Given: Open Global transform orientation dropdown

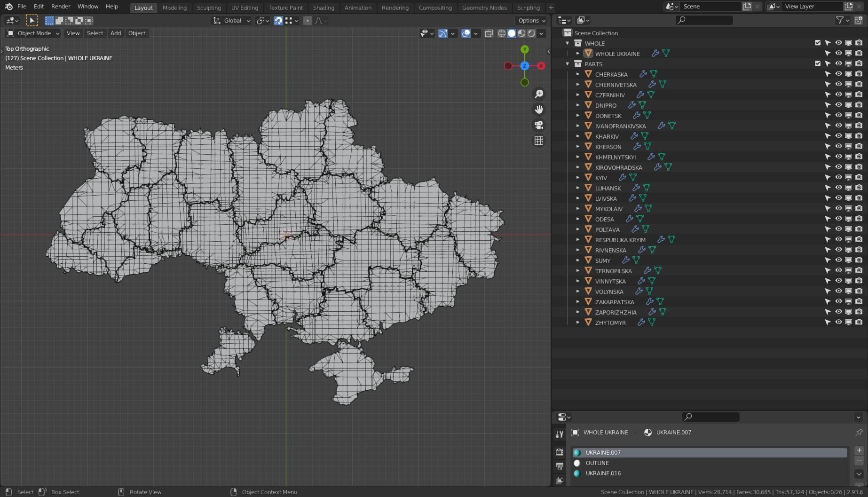Looking at the screenshot, I should point(231,21).
